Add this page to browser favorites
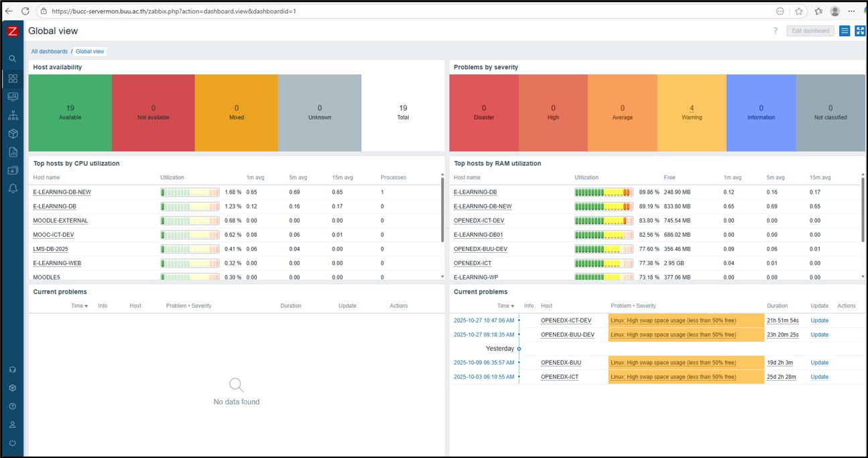 pos(799,11)
